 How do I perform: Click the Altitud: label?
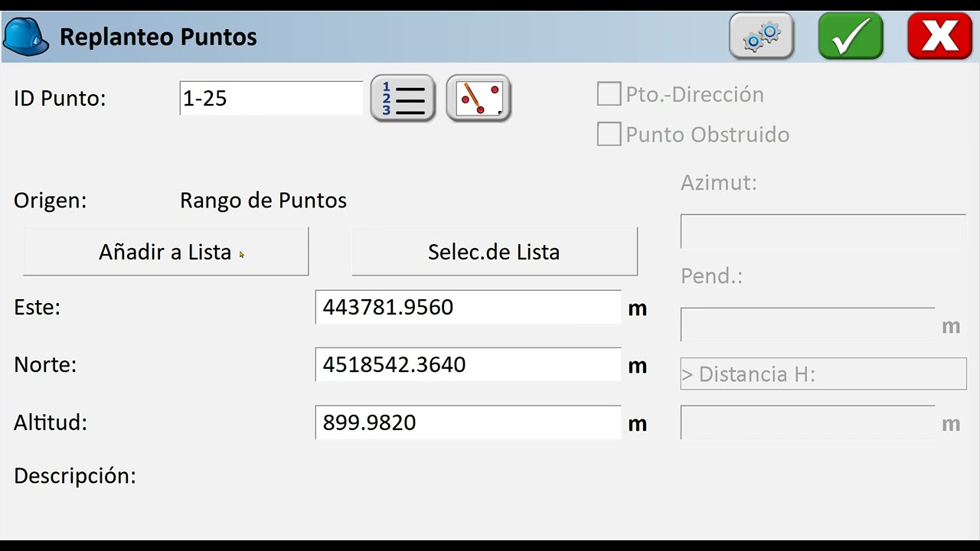(51, 422)
